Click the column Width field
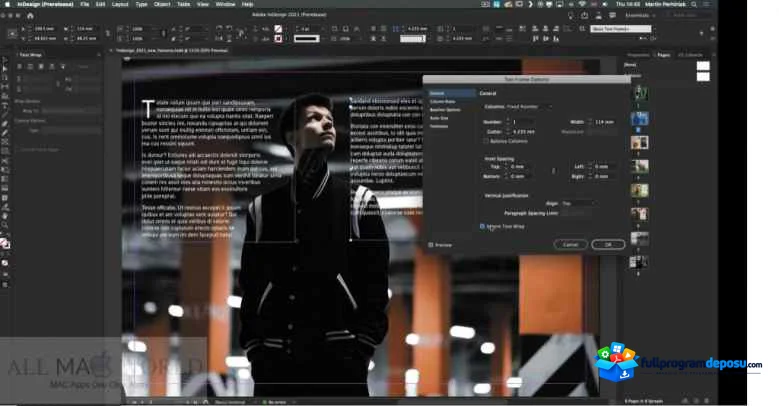This screenshot has height=406, width=779. [605, 122]
